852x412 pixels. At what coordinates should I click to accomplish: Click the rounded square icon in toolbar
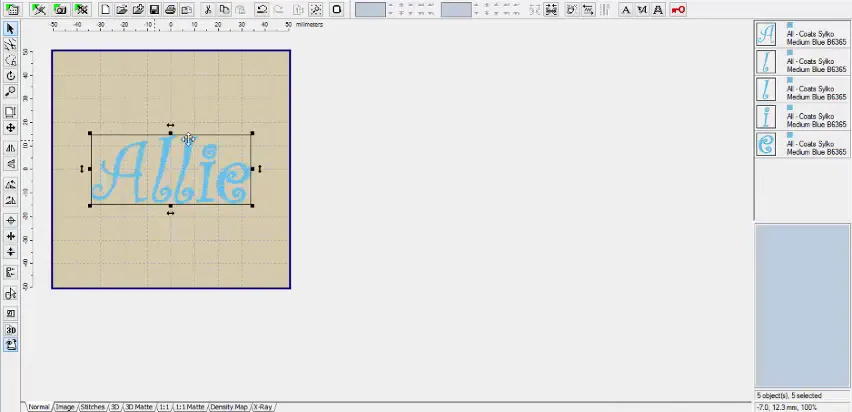pos(336,9)
